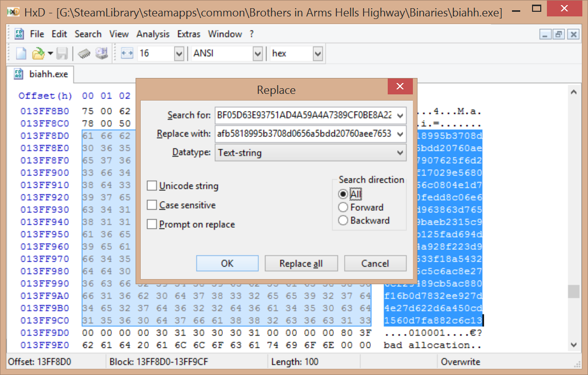
Task: Open the ? help menu
Action: click(x=252, y=34)
